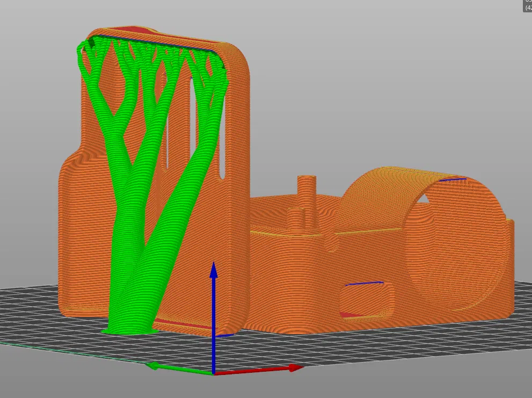The height and width of the screenshot is (398, 532).
Task: Select the short cylindrical peg on model
Action: tap(296, 221)
